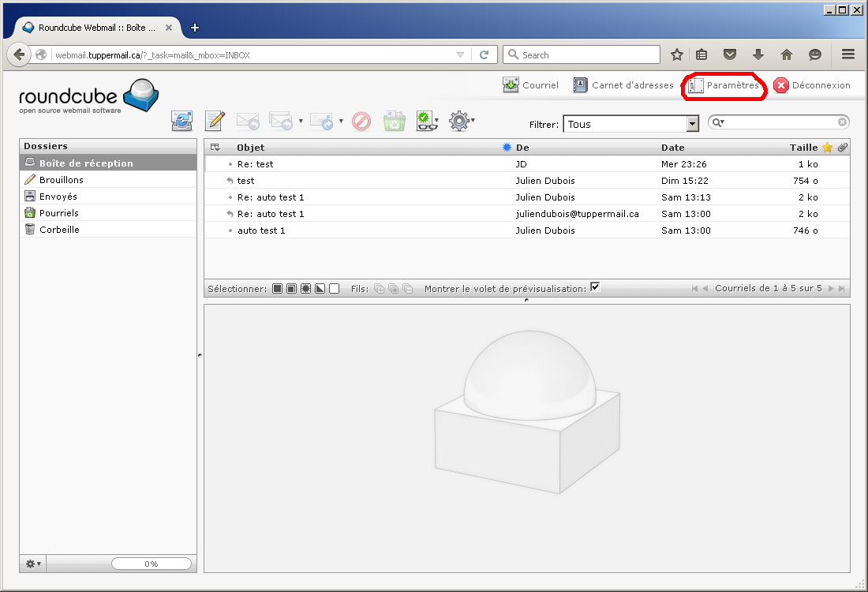Viewport: 868px width, 592px height.
Task: Click the disk quota 0% usage bar
Action: tap(152, 564)
